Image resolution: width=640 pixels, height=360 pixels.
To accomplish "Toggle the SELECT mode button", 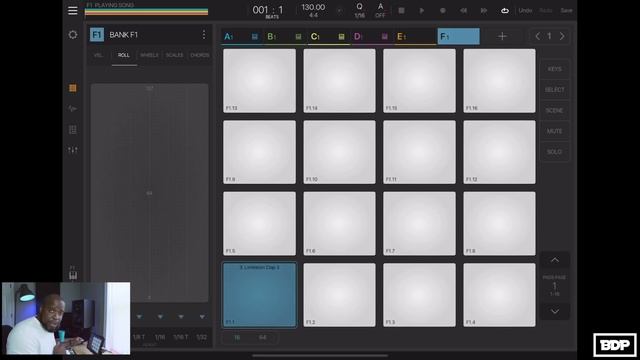I will tap(554, 90).
